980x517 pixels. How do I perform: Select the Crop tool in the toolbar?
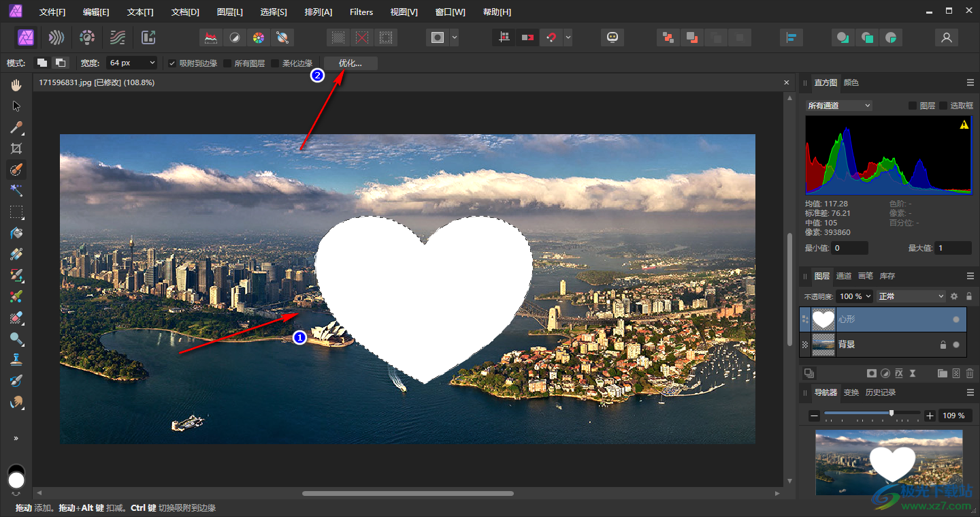coord(16,148)
